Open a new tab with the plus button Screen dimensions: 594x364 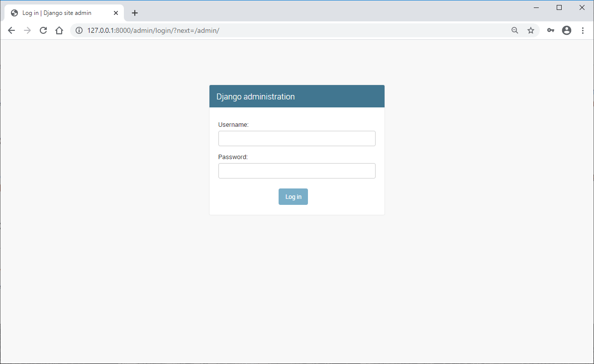click(134, 13)
